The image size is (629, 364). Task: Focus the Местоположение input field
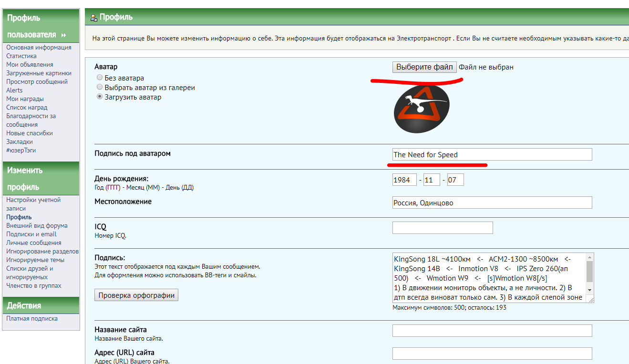click(492, 202)
